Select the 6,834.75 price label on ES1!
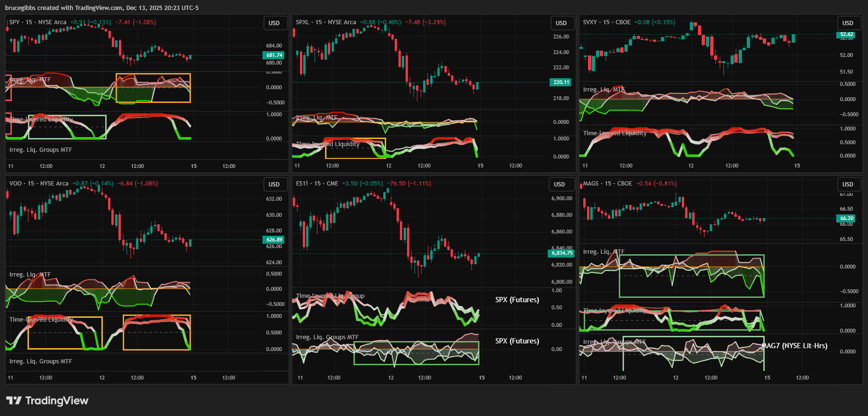Viewport: 868px width, 416px height. tap(561, 253)
